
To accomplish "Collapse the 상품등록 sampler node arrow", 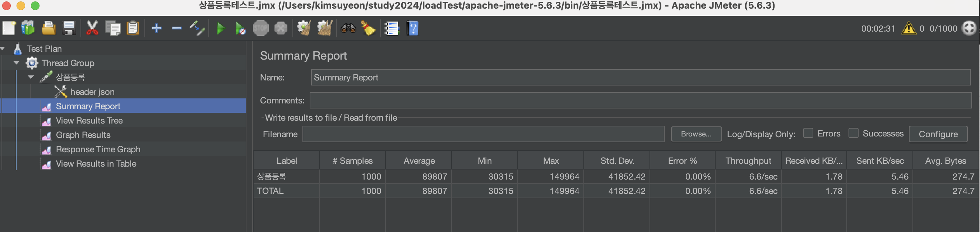I will point(31,77).
